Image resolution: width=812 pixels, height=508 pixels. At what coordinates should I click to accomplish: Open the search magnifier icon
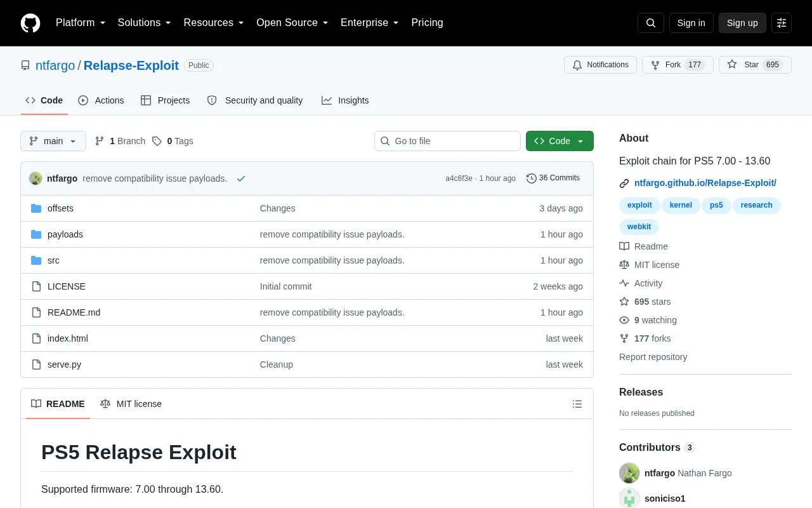(x=651, y=23)
